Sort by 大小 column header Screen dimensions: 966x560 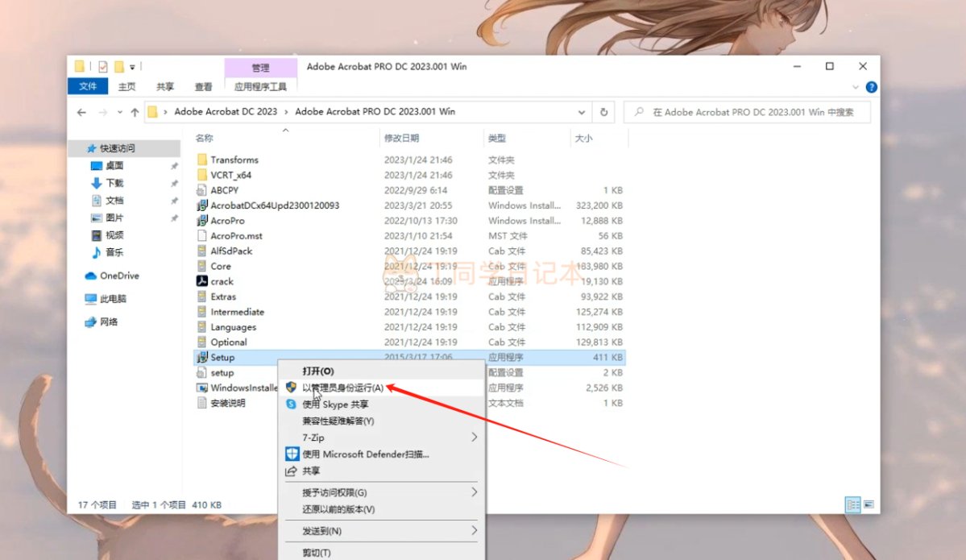(x=583, y=138)
